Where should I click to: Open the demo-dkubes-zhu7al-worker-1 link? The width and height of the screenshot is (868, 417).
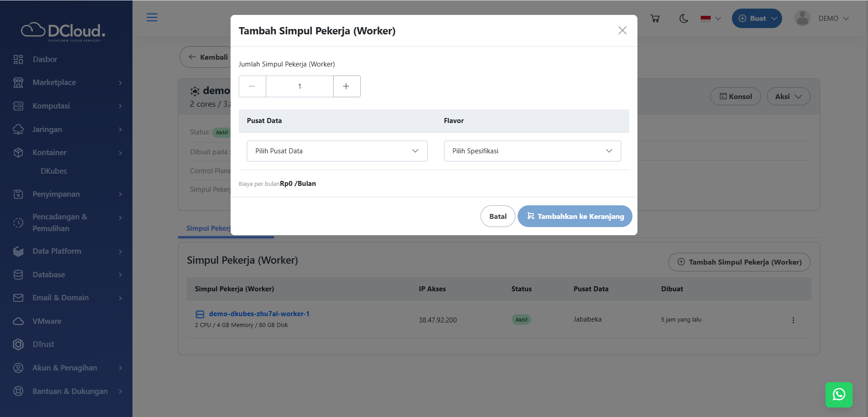(259, 314)
